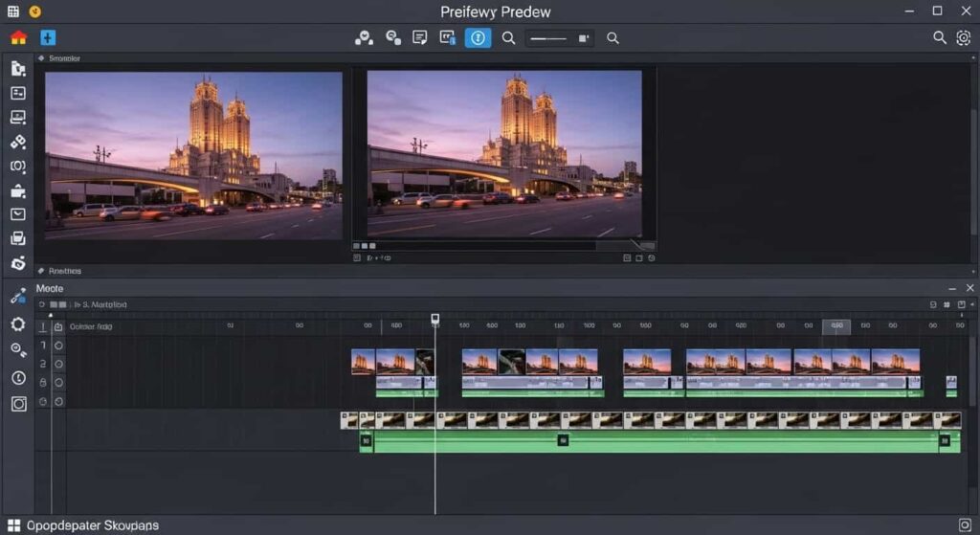Click the program preview image on right
The height and width of the screenshot is (535, 980).
(504, 154)
